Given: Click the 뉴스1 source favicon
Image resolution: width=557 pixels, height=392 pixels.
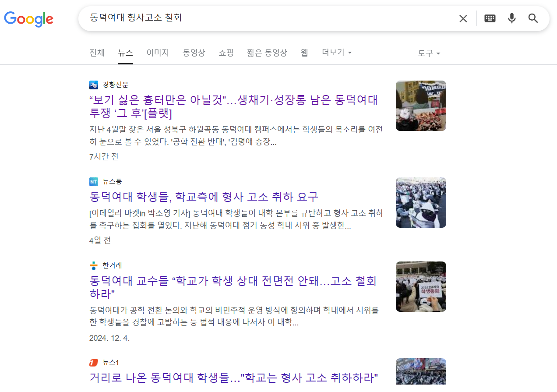Looking at the screenshot, I should tap(94, 363).
